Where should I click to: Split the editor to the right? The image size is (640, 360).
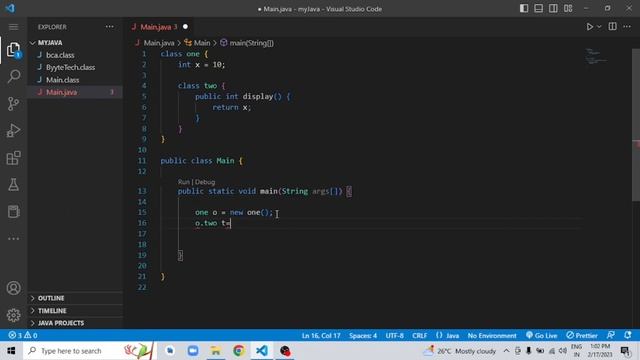[612, 27]
